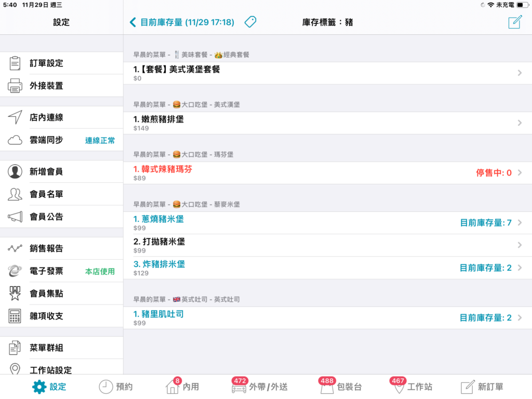
Task: Go back via 目前庫存量 (11/29 17:18) link
Action: (187, 22)
